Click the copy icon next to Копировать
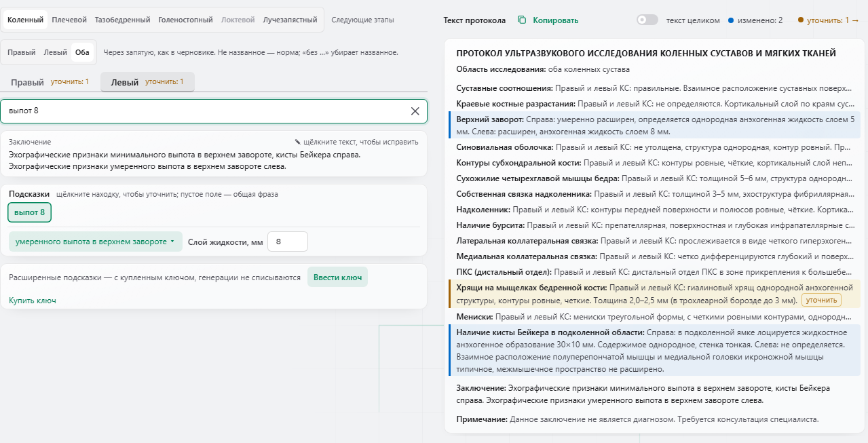This screenshot has width=868, height=443. [x=522, y=20]
